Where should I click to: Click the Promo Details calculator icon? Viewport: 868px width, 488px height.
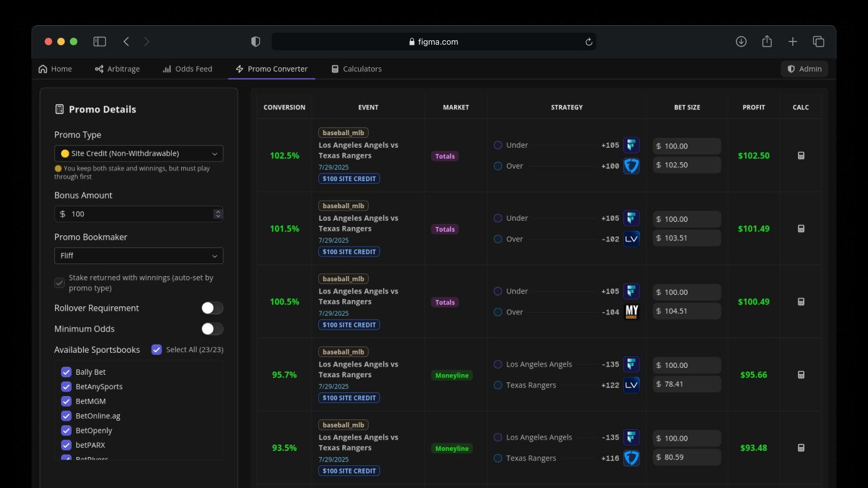pyautogui.click(x=59, y=109)
